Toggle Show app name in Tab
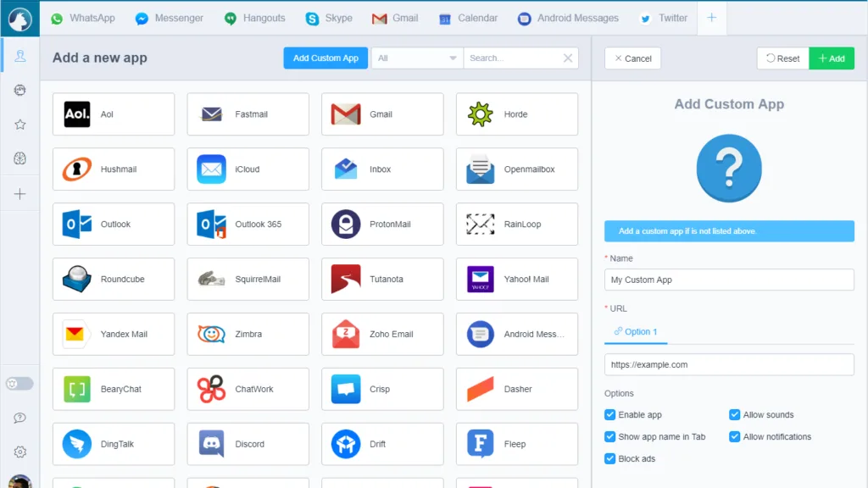This screenshot has height=488, width=868. (x=610, y=436)
